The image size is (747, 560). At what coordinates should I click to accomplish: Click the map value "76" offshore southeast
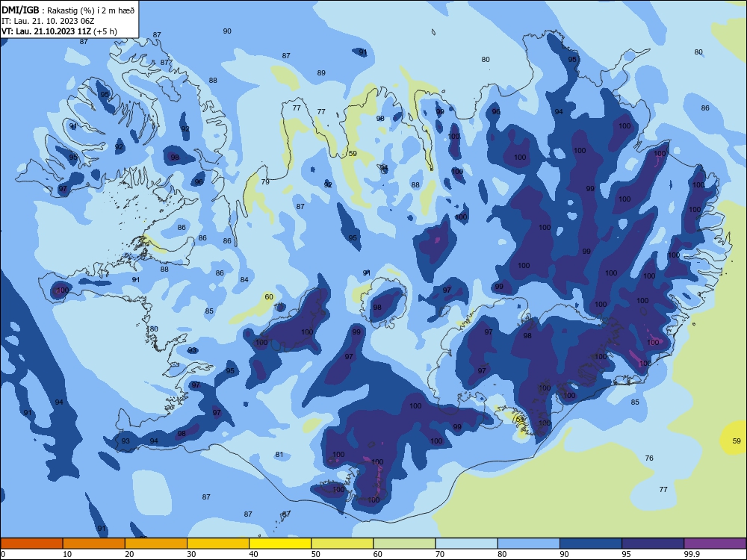pyautogui.click(x=649, y=458)
